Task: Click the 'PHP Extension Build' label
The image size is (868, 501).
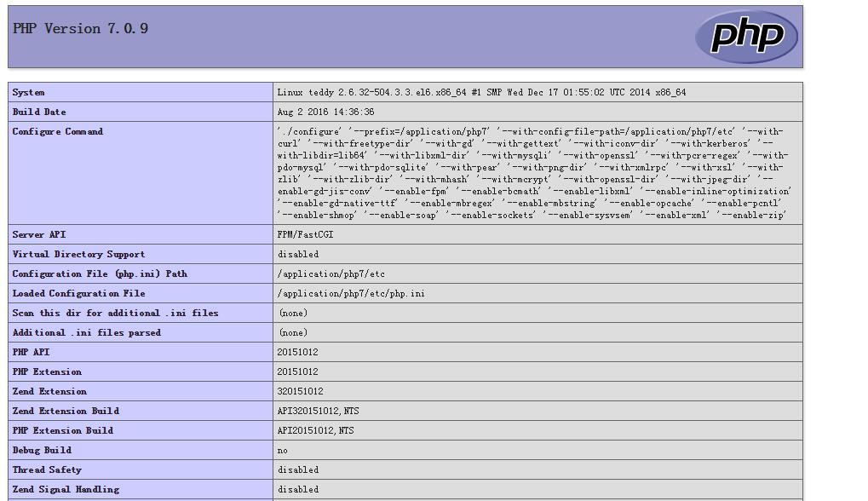Action: (62, 430)
